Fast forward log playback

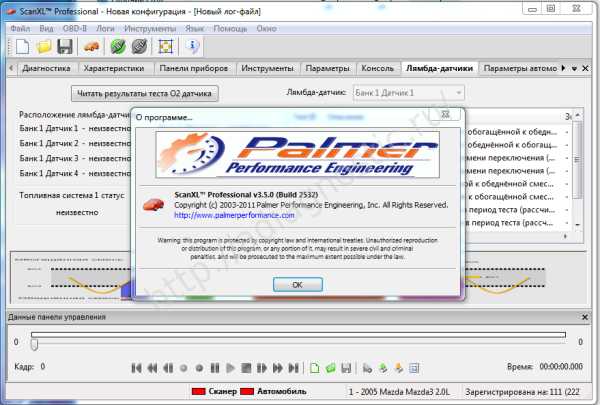pos(278,368)
